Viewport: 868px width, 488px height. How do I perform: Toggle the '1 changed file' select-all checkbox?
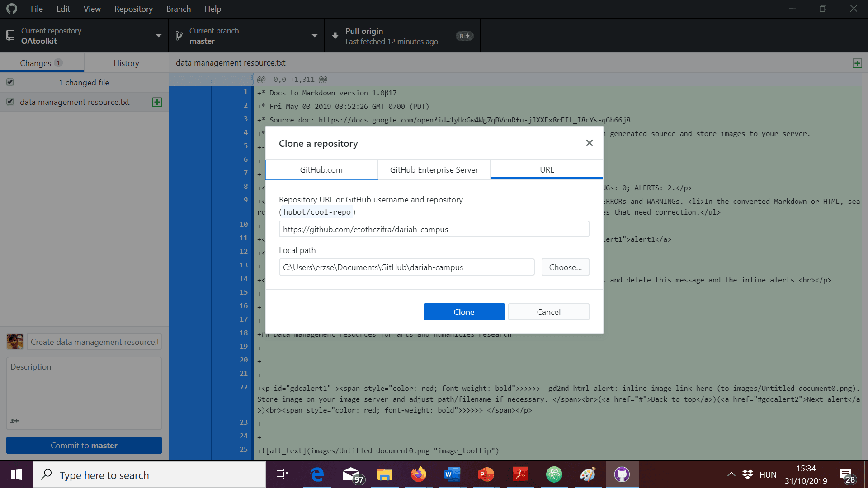click(x=10, y=82)
